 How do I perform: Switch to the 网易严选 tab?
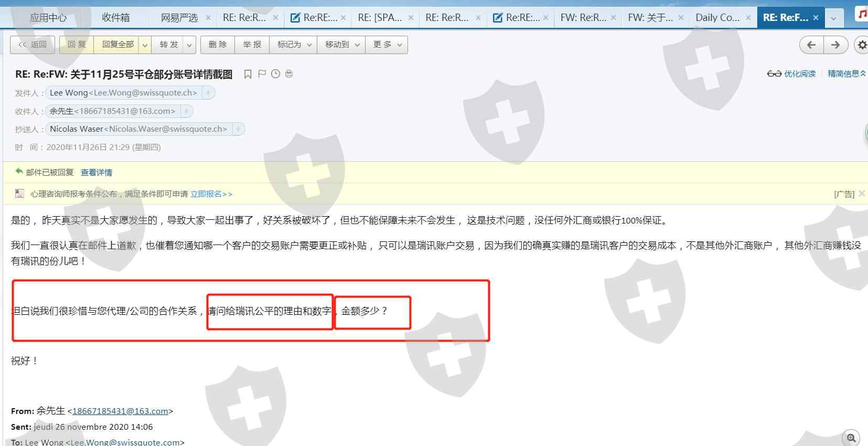pyautogui.click(x=179, y=18)
